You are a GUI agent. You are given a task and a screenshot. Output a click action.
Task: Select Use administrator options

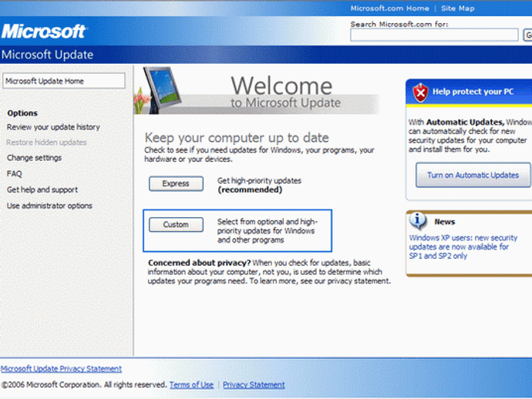(x=49, y=206)
